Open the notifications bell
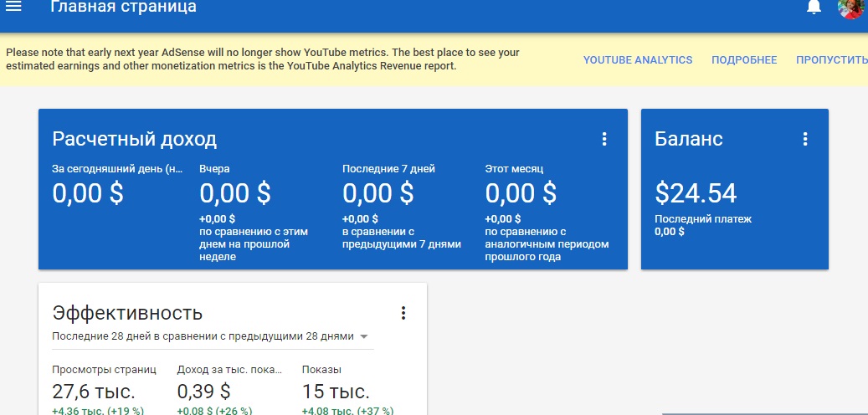Image resolution: width=868 pixels, height=415 pixels. (813, 8)
